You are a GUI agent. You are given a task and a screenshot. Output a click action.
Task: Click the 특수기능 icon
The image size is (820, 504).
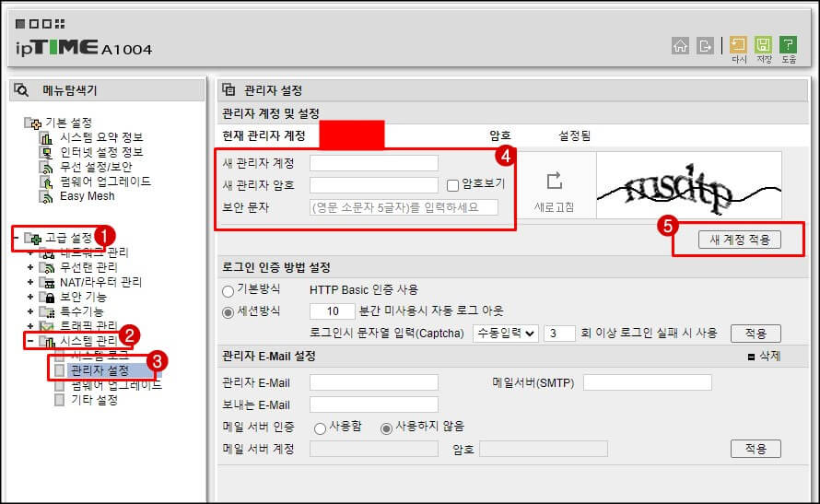click(x=47, y=312)
